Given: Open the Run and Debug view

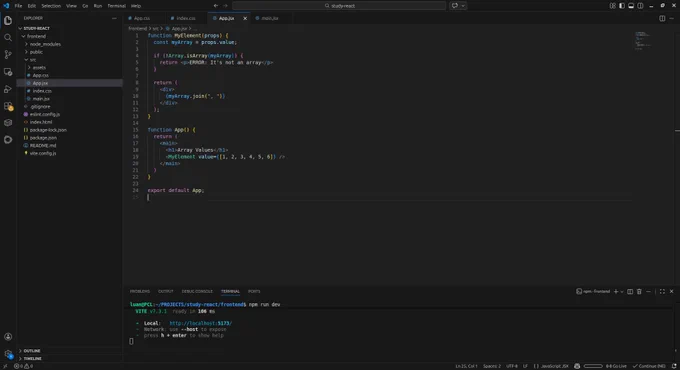Looking at the screenshot, I should coord(8,89).
